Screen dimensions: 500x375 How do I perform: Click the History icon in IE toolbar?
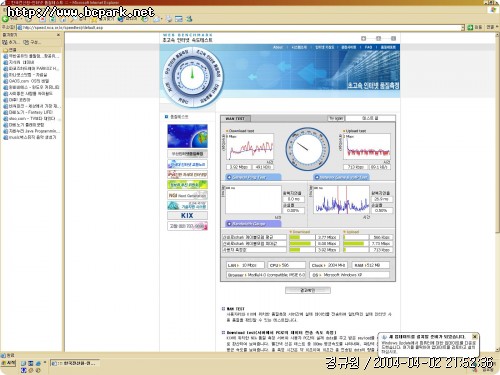coord(145,19)
